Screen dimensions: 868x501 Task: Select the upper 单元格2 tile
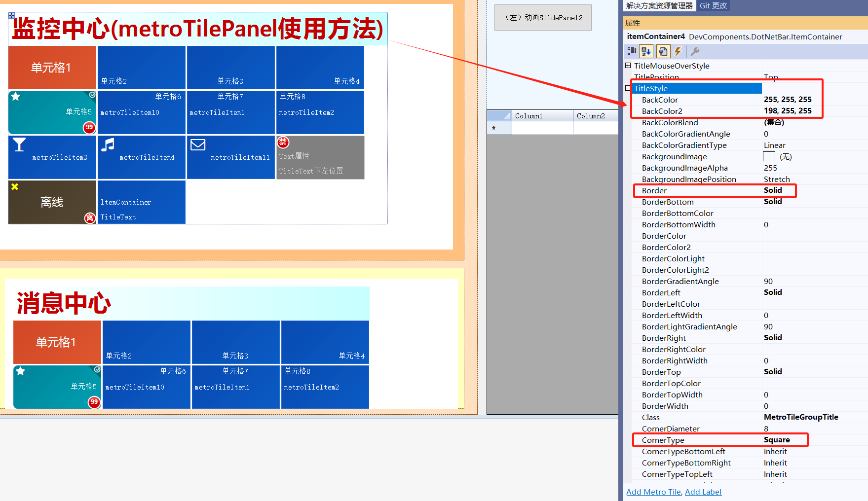tap(142, 68)
